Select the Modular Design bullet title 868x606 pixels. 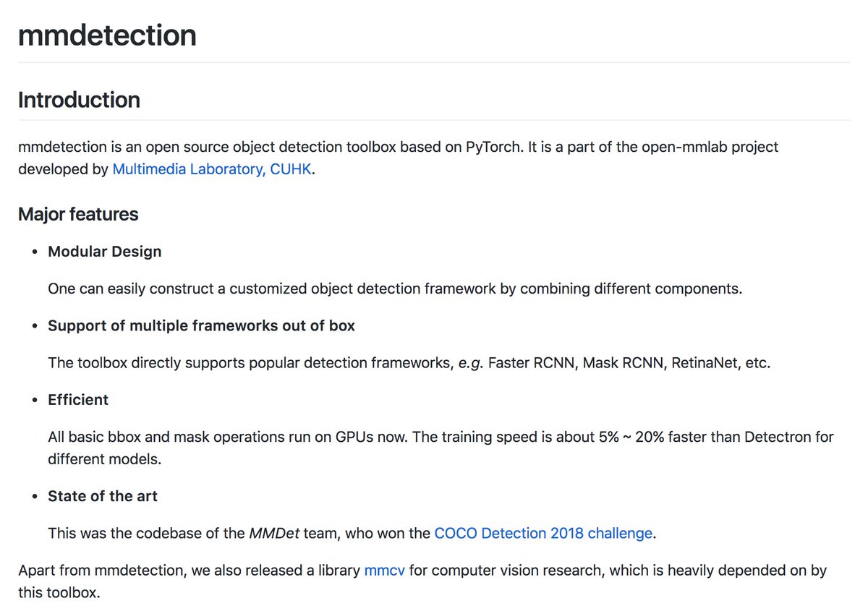click(105, 252)
